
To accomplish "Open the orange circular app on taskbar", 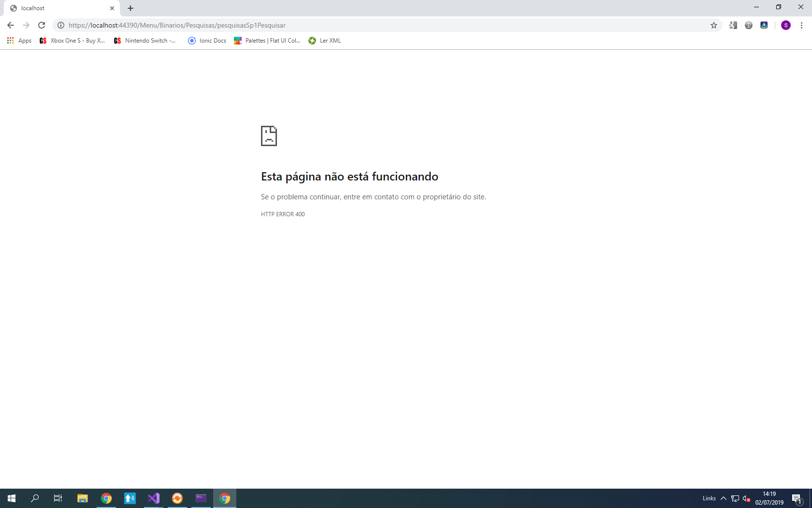I will pos(177,498).
